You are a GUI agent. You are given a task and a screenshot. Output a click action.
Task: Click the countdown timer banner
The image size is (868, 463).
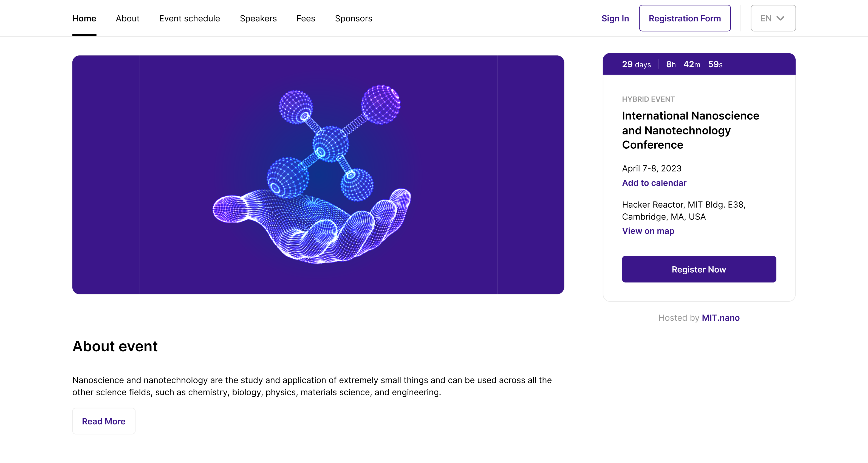[699, 64]
